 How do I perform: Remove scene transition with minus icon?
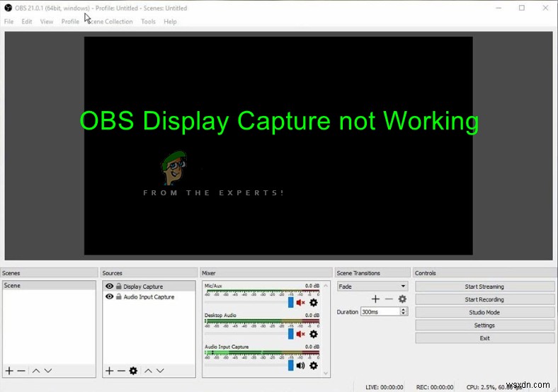click(389, 299)
